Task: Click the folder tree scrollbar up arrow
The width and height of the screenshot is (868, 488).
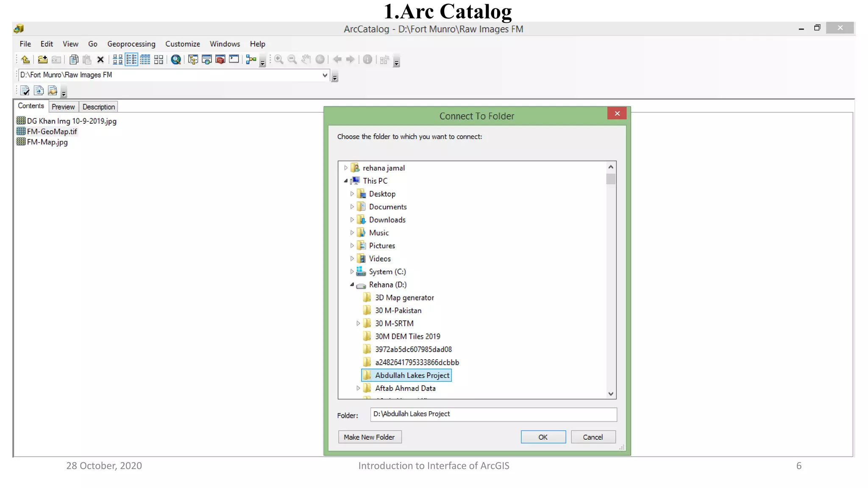Action: [611, 167]
